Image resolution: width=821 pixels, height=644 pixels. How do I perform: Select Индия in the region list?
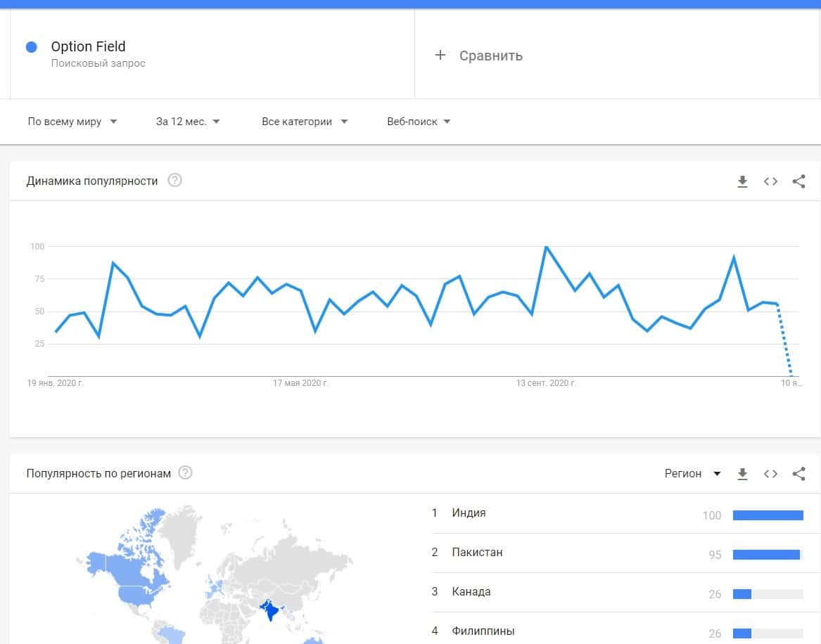click(x=469, y=513)
